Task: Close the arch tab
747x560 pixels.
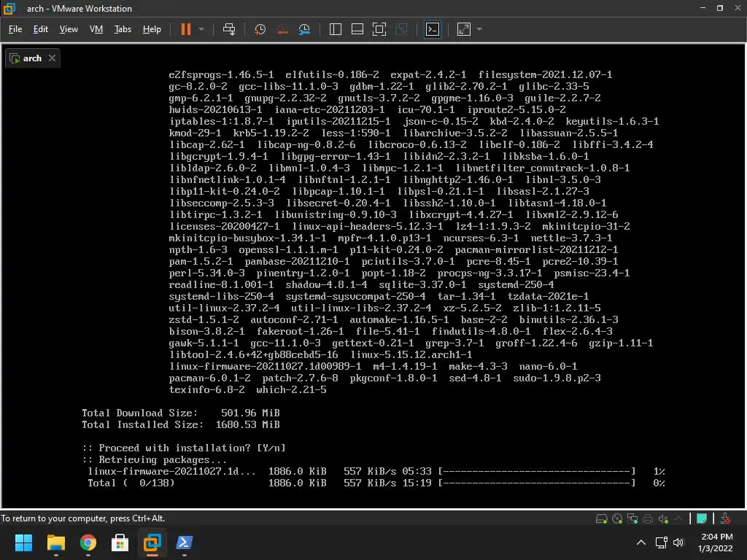Action: pyautogui.click(x=52, y=58)
